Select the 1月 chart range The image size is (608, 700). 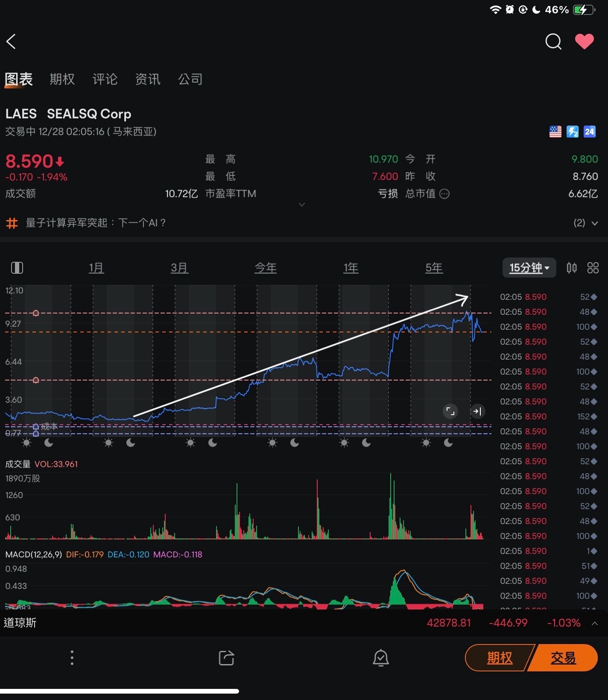(x=96, y=268)
